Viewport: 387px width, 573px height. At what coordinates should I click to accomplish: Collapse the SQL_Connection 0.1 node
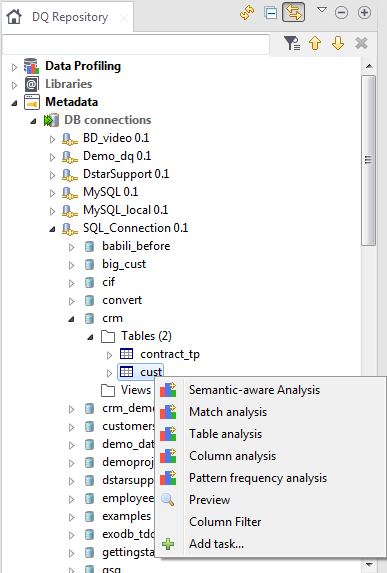click(52, 229)
